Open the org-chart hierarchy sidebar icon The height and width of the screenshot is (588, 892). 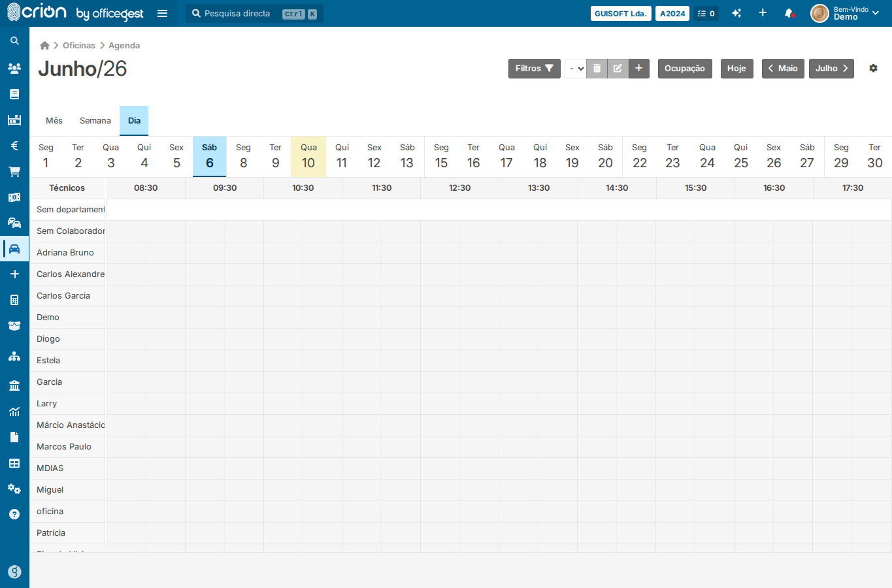(x=14, y=356)
